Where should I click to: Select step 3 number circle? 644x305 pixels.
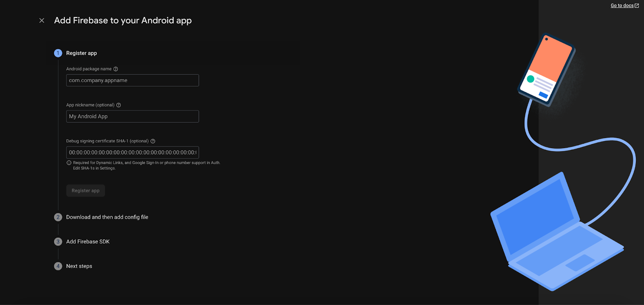pos(58,242)
